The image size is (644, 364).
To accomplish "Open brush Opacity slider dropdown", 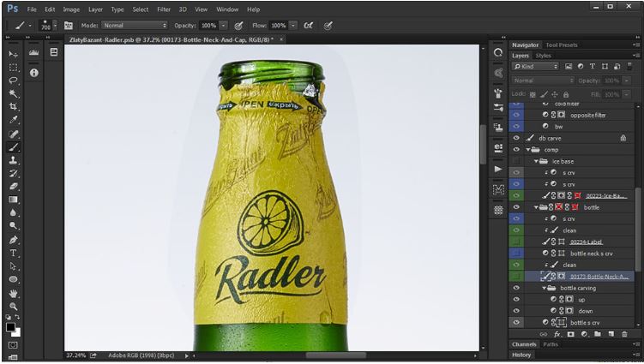I will coord(224,26).
